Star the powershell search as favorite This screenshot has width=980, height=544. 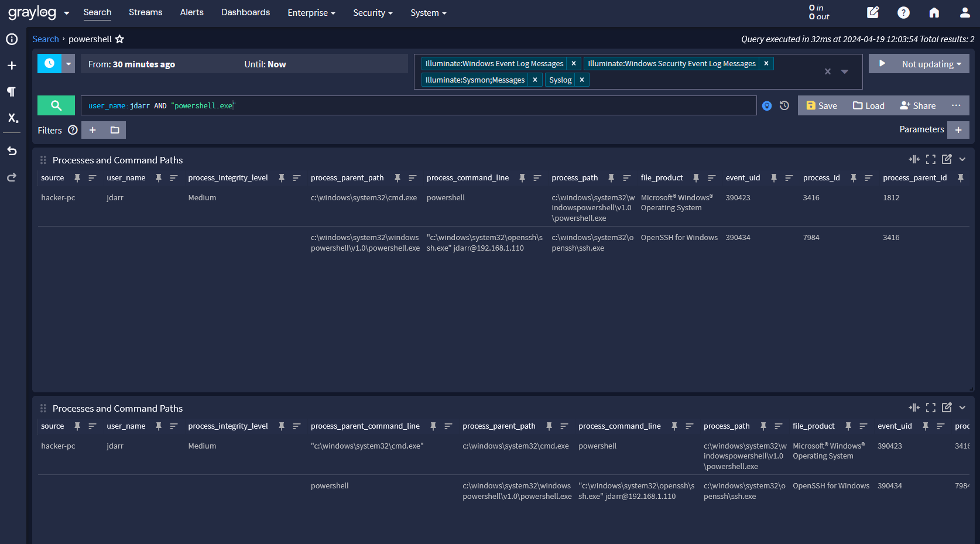click(x=119, y=39)
